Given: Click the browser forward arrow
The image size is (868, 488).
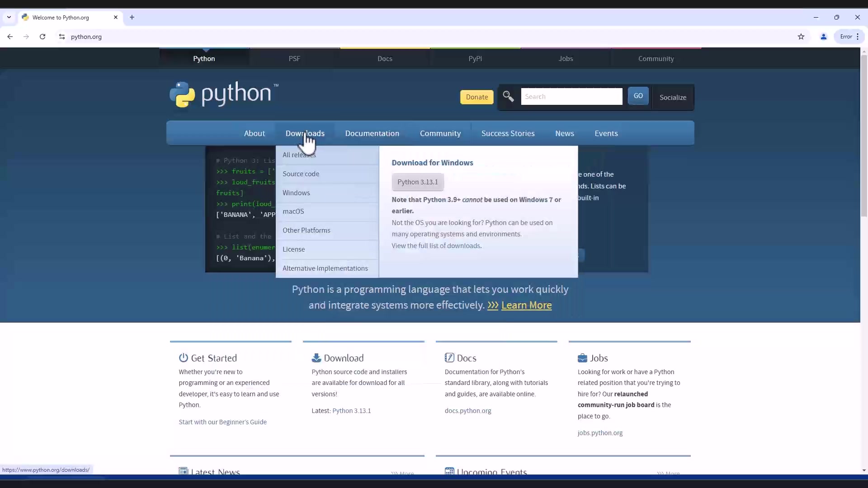Looking at the screenshot, I should pyautogui.click(x=26, y=37).
